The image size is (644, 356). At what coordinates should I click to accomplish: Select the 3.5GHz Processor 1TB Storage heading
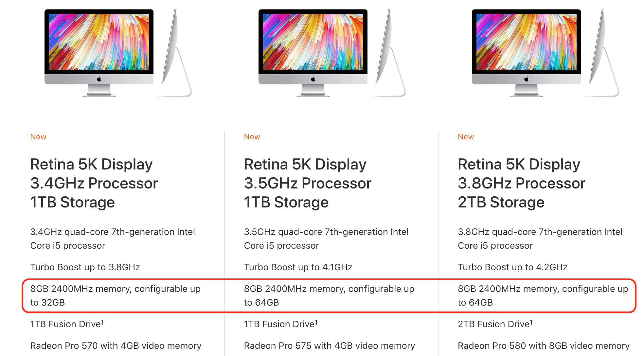click(x=308, y=183)
